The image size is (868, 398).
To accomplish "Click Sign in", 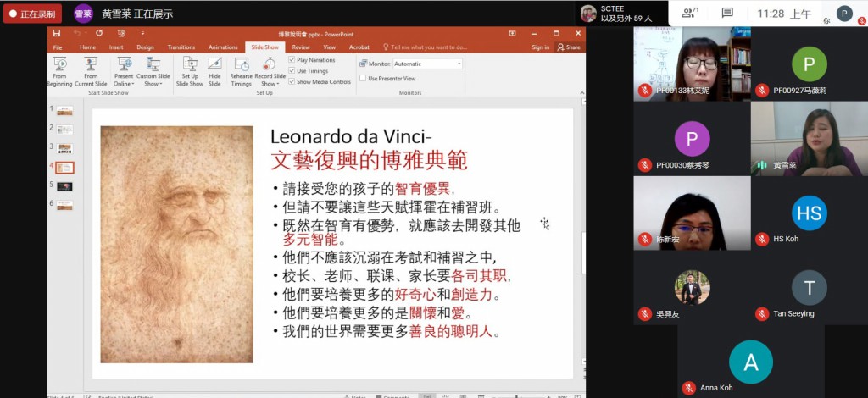I will pos(540,47).
